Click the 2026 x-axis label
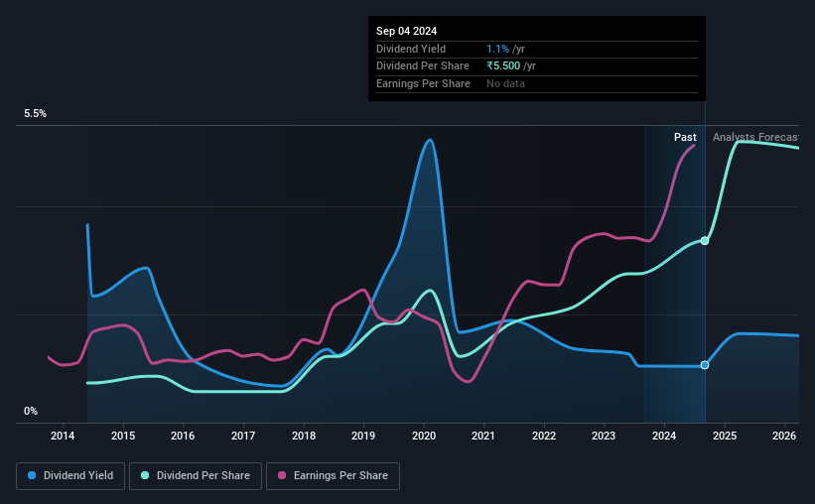The image size is (815, 504). pos(784,436)
